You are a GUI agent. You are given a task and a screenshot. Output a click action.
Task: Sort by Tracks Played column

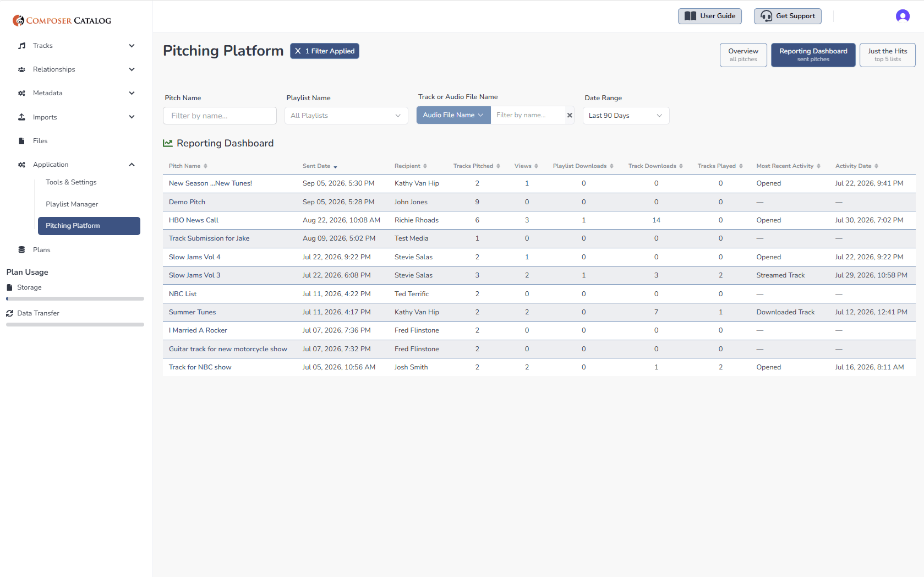720,166
